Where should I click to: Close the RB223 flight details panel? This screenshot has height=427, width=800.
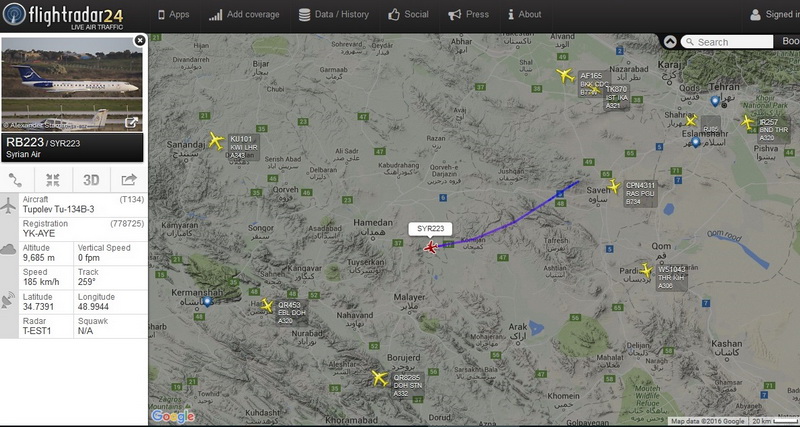tap(140, 41)
